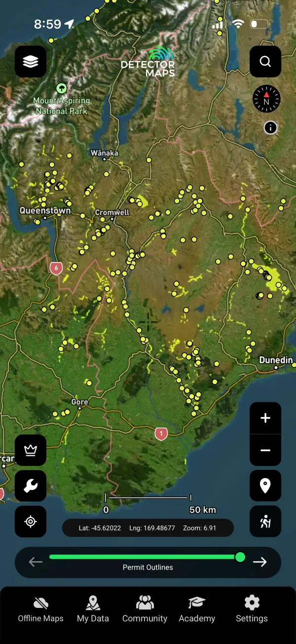Image resolution: width=296 pixels, height=644 pixels.
Task: Open premium crown button
Action: 31,451
